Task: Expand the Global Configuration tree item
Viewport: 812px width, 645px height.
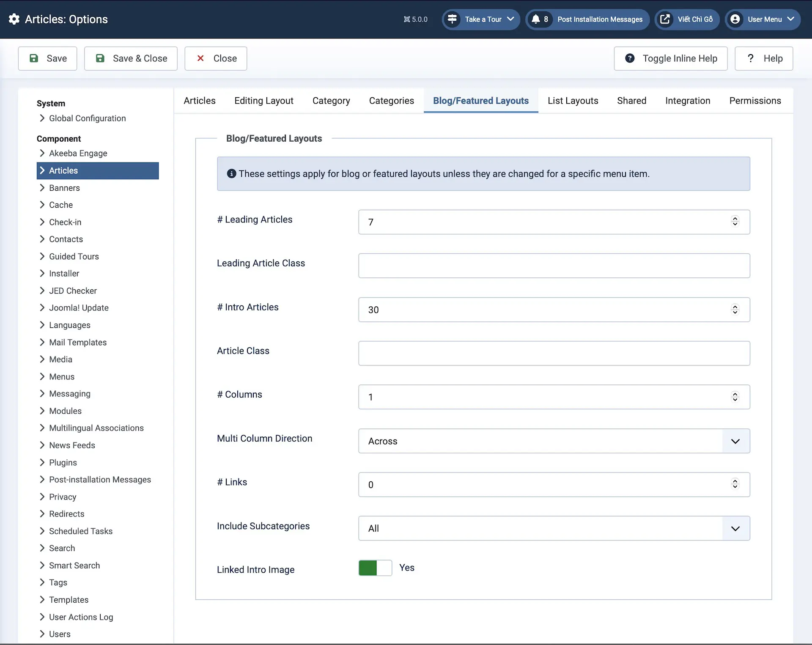Action: tap(87, 118)
